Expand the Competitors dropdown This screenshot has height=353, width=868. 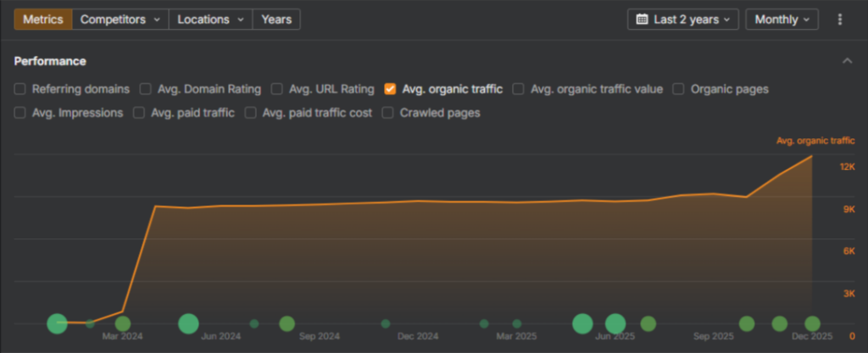pos(120,19)
